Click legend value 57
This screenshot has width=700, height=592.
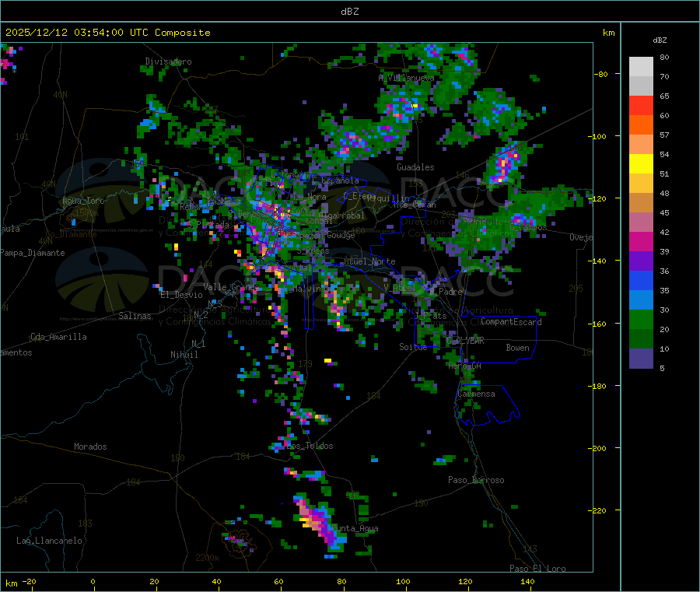(x=664, y=135)
